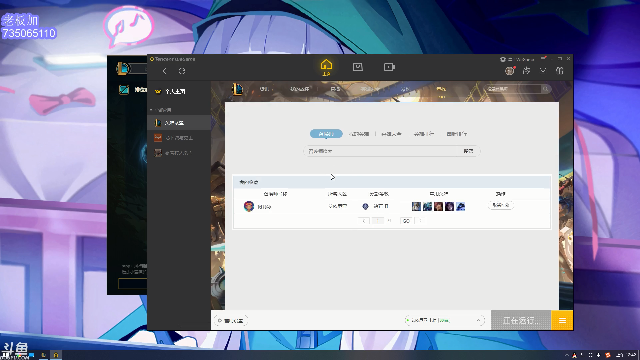Go back with the left arrow in WeGame
Screen dimensions: 640x360
click(164, 71)
